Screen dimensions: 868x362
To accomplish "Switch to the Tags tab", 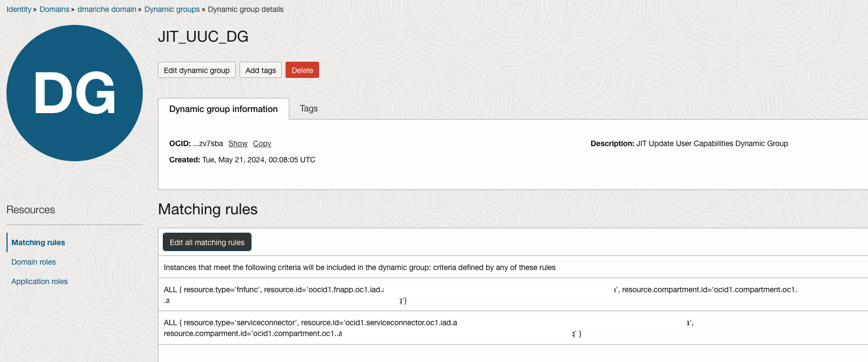I will tap(309, 109).
